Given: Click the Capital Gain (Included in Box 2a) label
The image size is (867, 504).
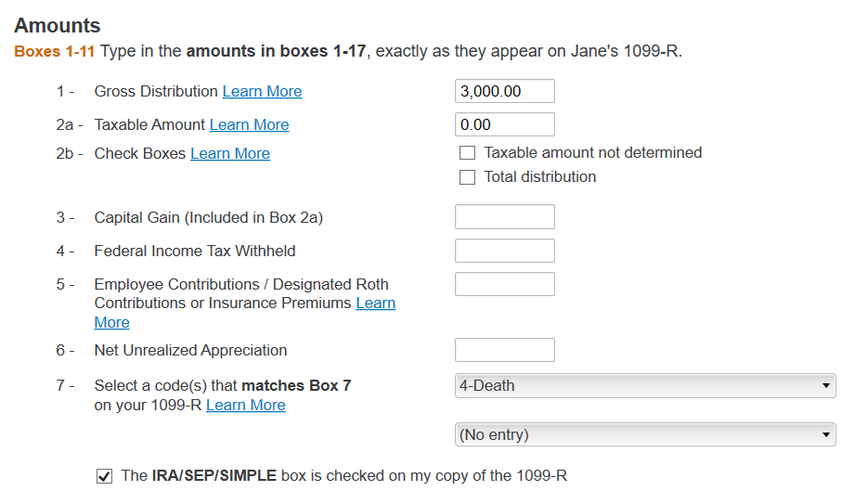Looking at the screenshot, I should 208,217.
